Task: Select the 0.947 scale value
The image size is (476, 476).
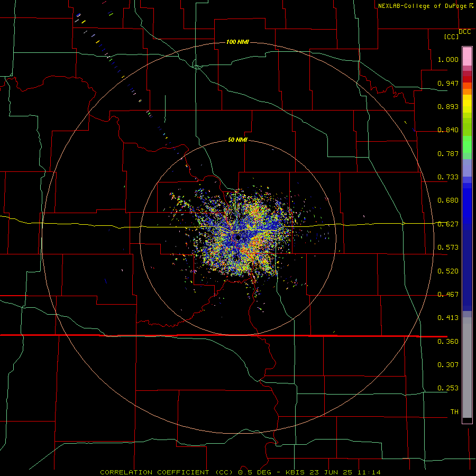Action: point(448,83)
